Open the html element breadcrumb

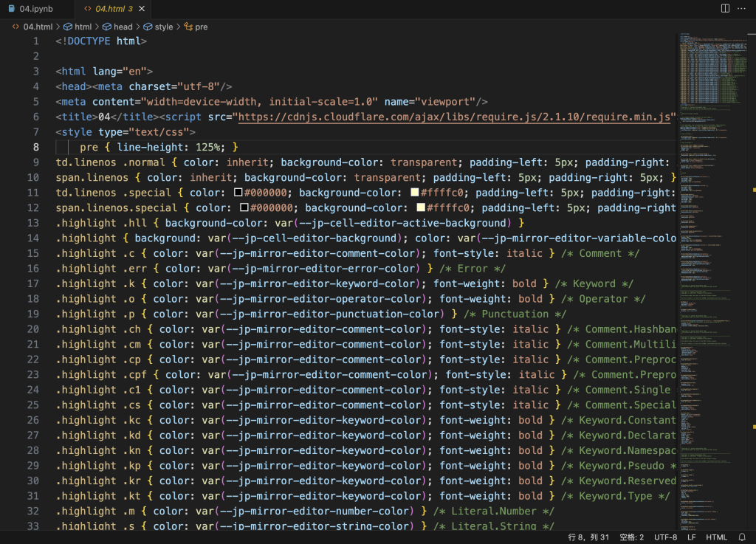click(x=78, y=27)
